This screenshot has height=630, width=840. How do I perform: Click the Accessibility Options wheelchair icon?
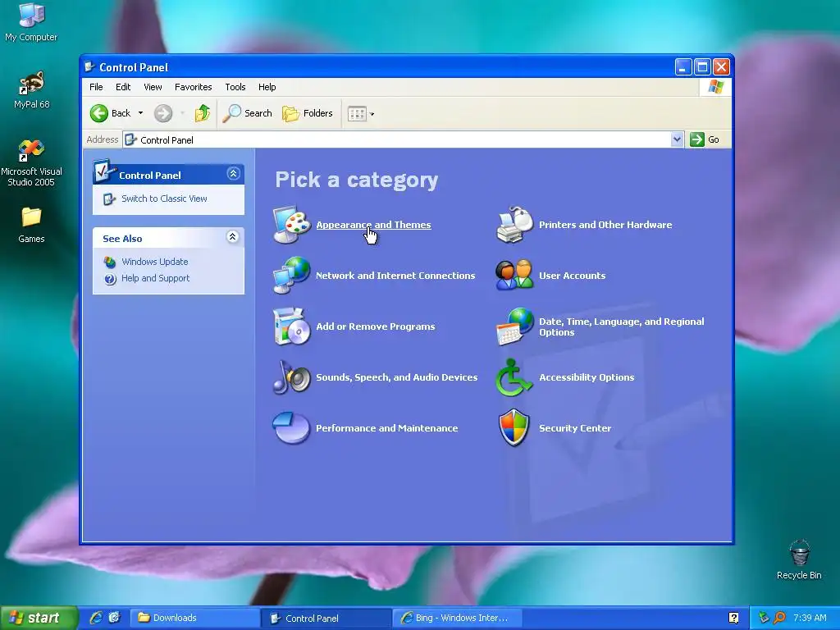[x=515, y=377]
